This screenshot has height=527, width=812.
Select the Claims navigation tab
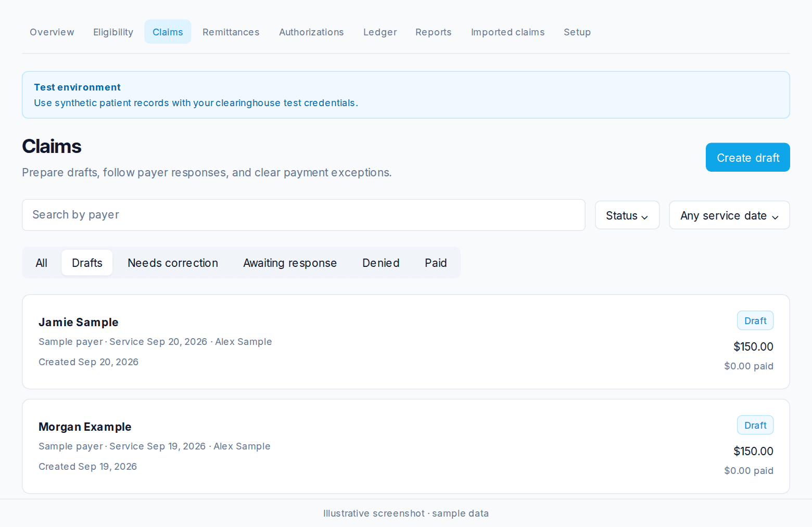pyautogui.click(x=168, y=32)
